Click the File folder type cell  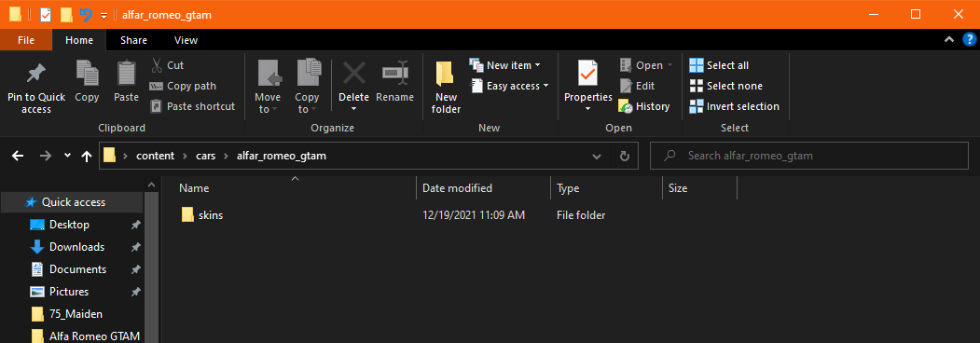[581, 215]
